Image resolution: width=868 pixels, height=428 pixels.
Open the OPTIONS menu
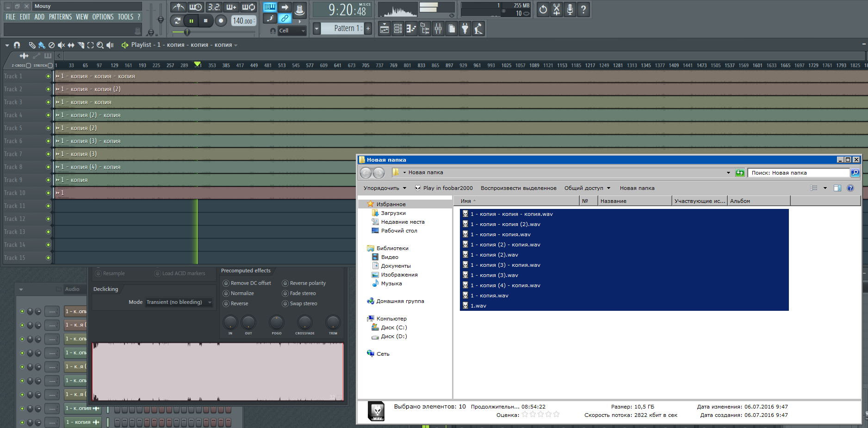(103, 17)
